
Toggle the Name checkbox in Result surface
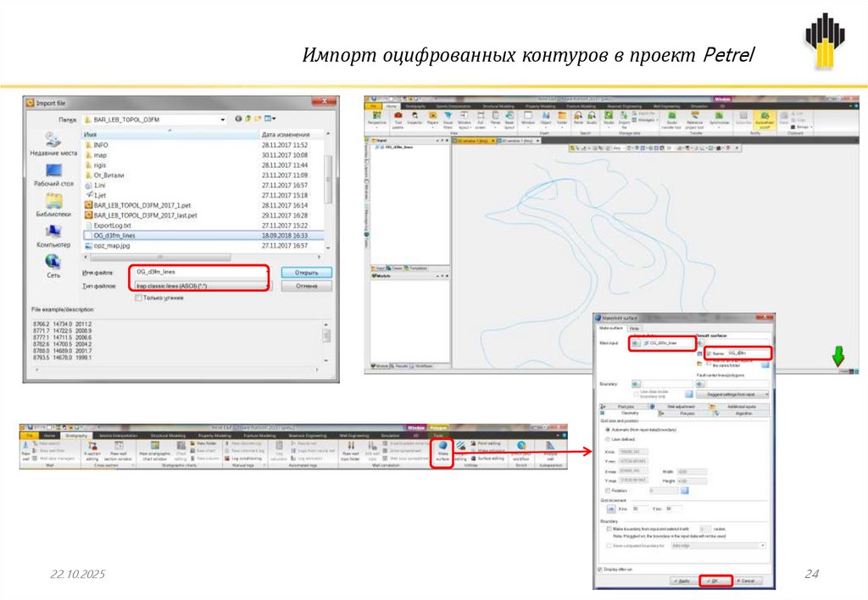click(x=709, y=353)
